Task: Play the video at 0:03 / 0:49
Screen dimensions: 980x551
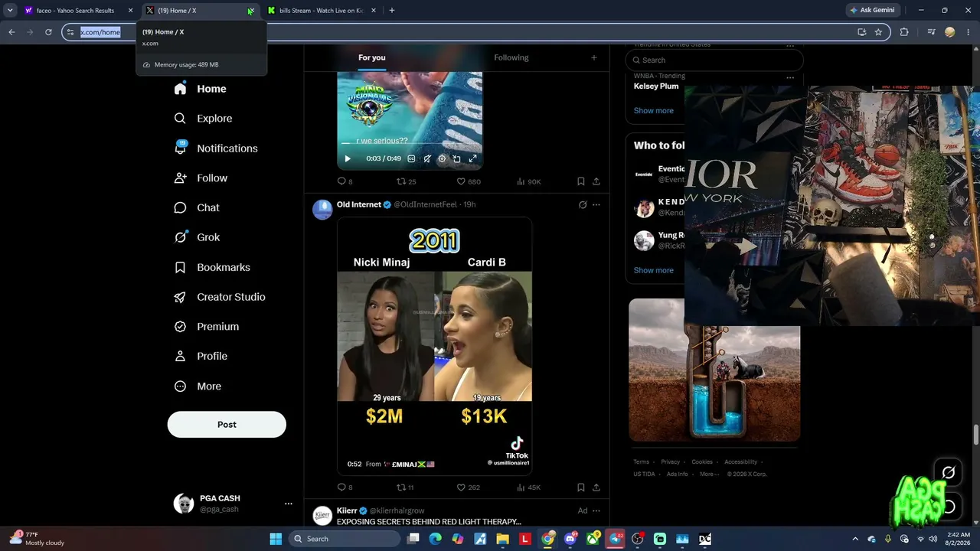Action: [x=348, y=159]
